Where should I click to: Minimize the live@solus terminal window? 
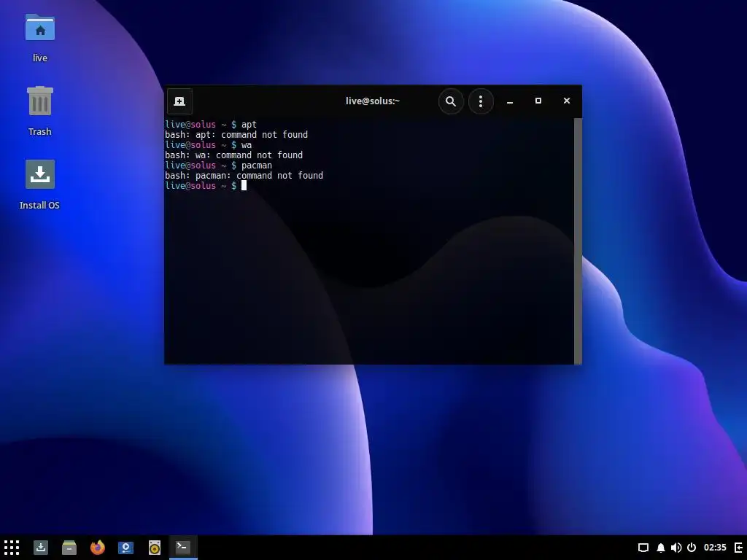510,101
